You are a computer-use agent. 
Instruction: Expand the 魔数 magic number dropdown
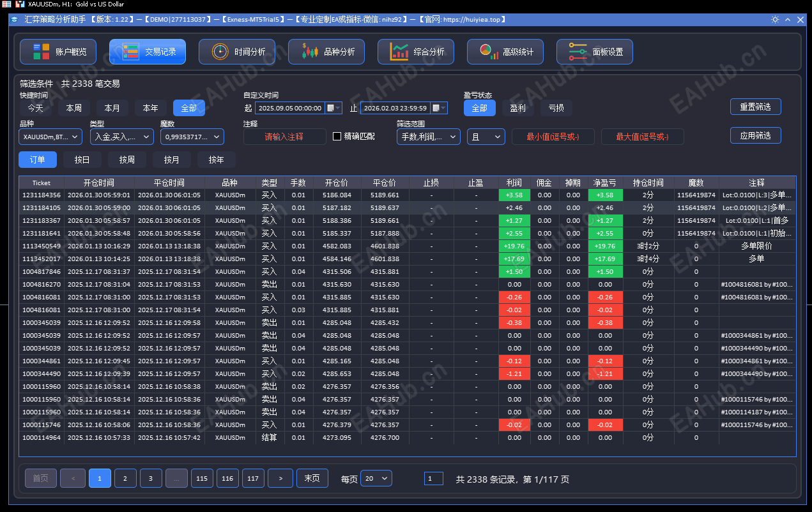click(192, 137)
